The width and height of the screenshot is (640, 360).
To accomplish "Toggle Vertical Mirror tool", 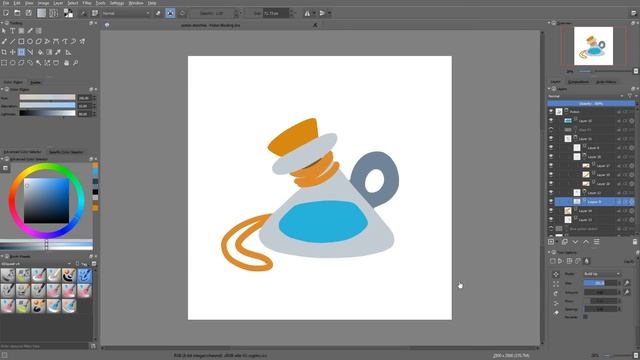I will point(322,13).
